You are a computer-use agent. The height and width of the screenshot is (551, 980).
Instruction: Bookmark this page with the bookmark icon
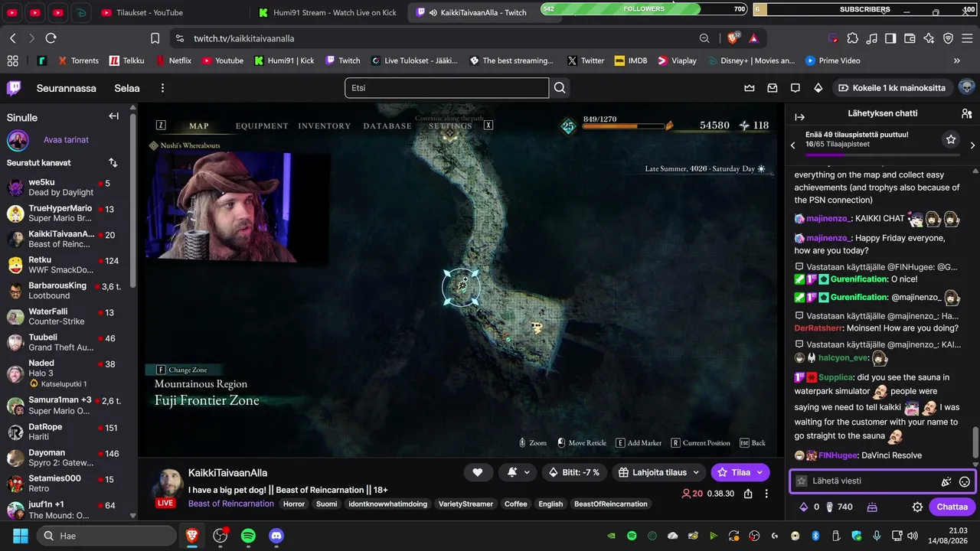click(x=155, y=38)
